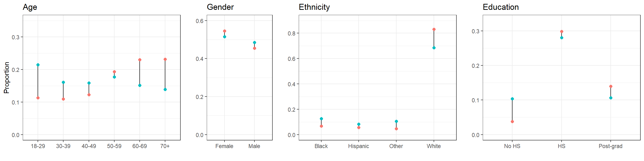This screenshot has height=161, width=644.
Task: Click the red point for the 60-69 group
Action: coord(140,60)
